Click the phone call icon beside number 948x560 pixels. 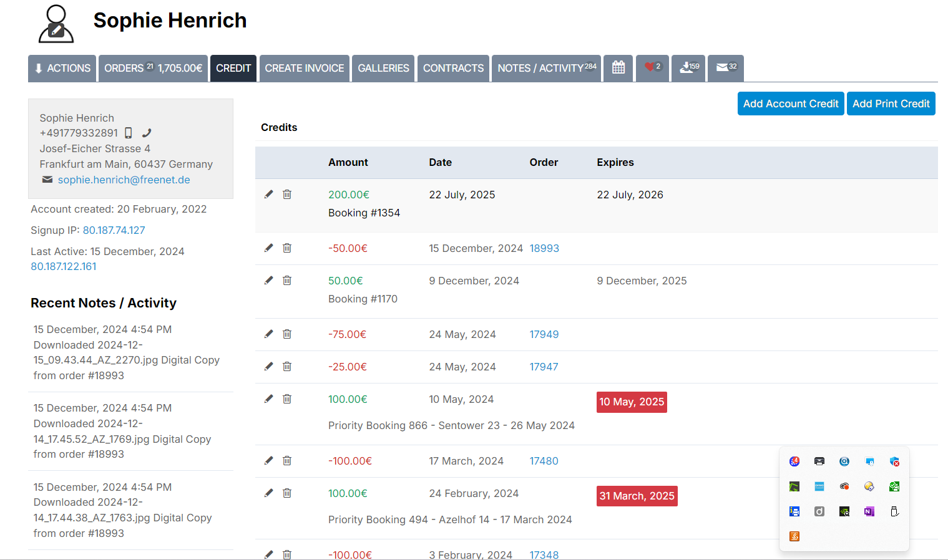tap(147, 133)
